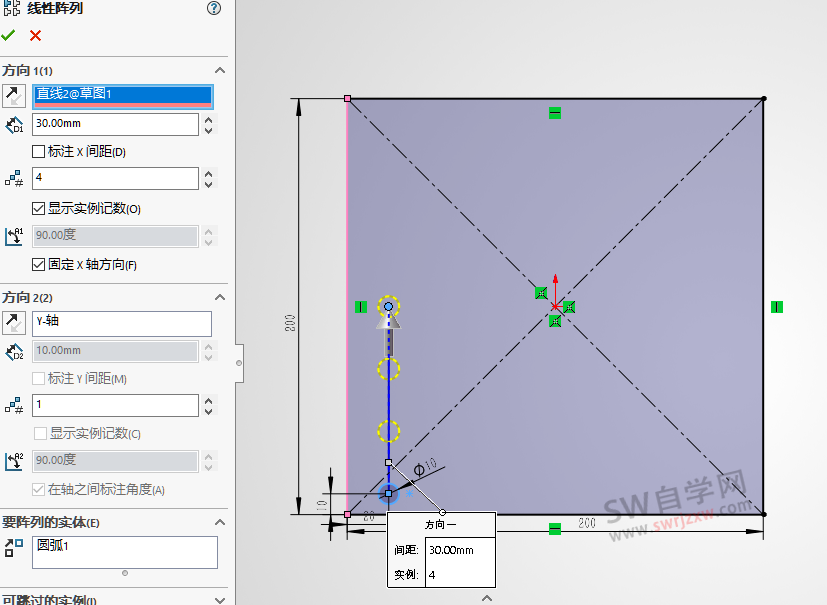Click the D2 spacing icon beside 10.00mm
The image size is (827, 605).
click(14, 351)
